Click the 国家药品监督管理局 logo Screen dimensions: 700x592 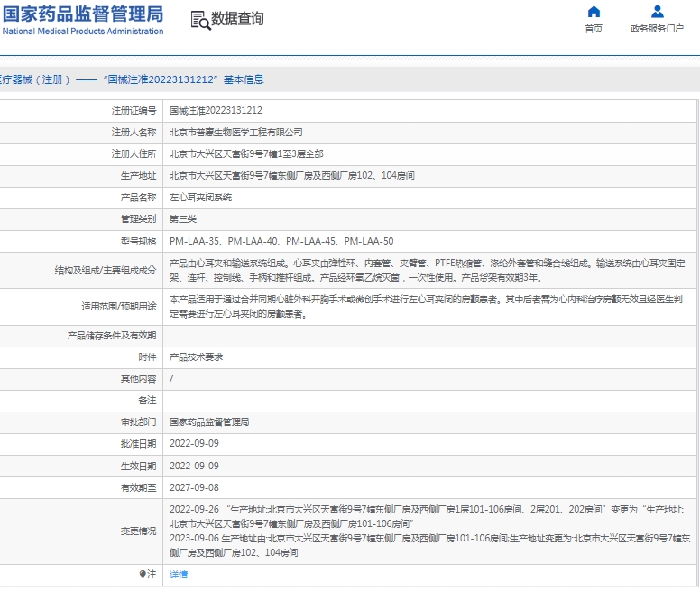click(83, 20)
